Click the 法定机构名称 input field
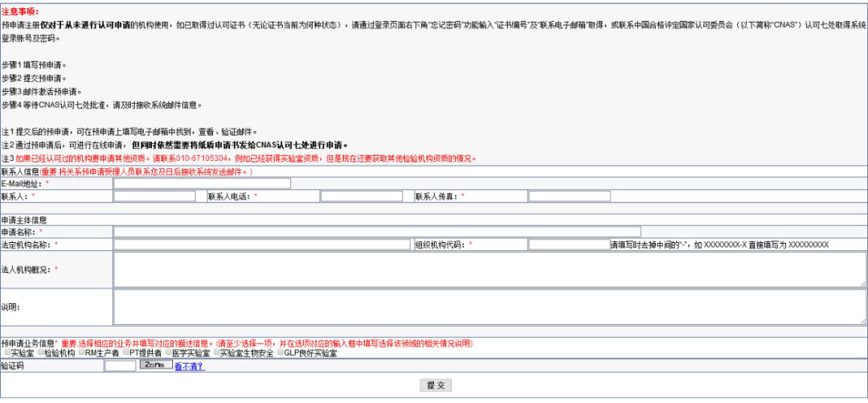The height and width of the screenshot is (403, 868). (262, 245)
